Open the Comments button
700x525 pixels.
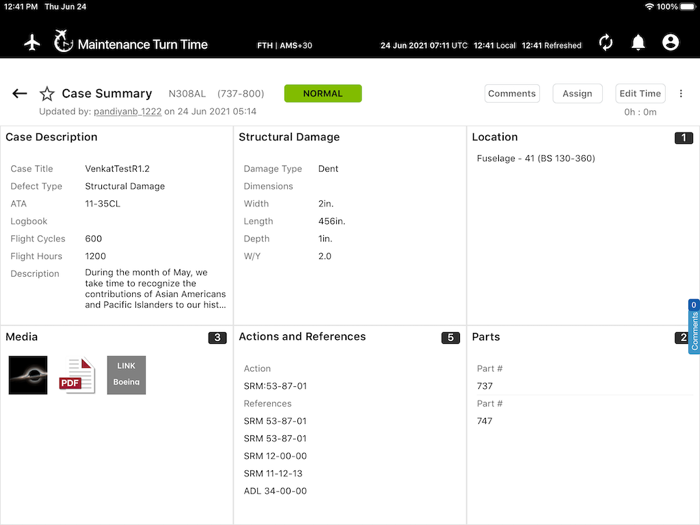point(512,93)
